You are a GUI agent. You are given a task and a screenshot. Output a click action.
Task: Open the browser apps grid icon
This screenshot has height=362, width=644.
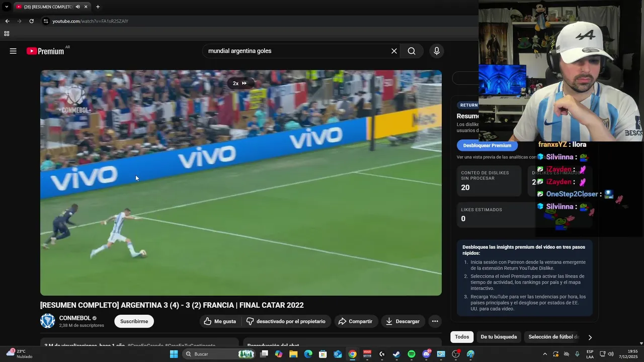click(x=7, y=34)
